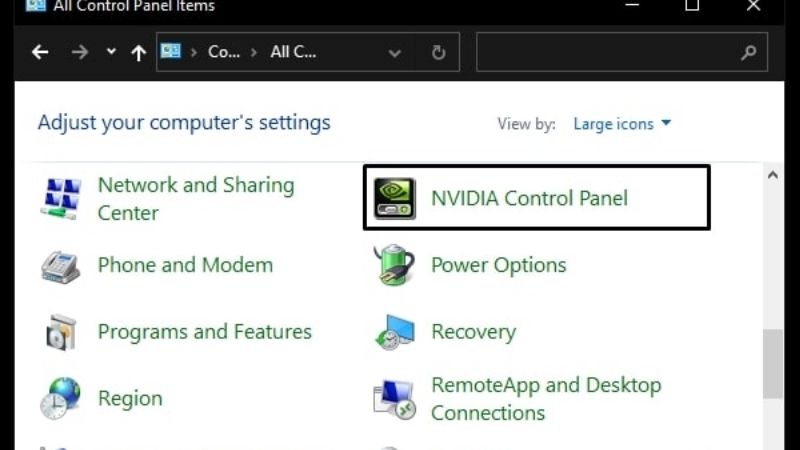Maximize the Control Panel window
This screenshot has height=450, width=800.
692,5
